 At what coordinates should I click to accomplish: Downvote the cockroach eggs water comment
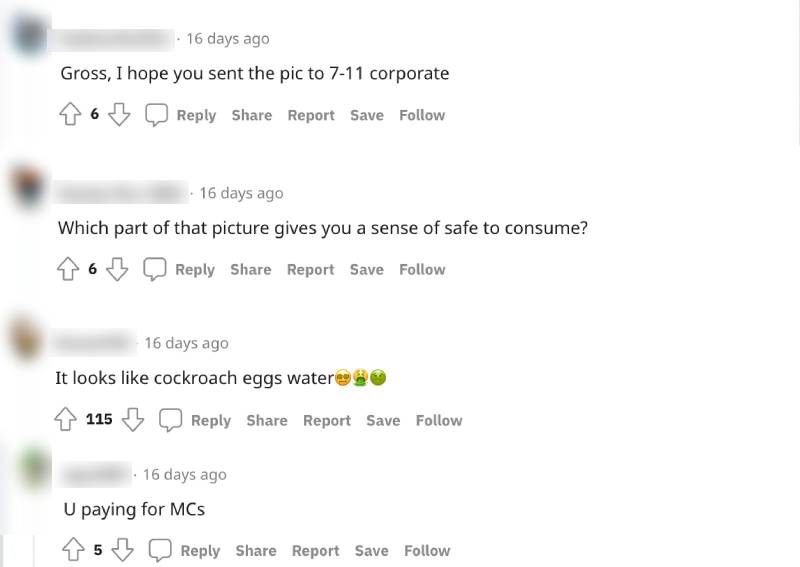[x=133, y=420]
